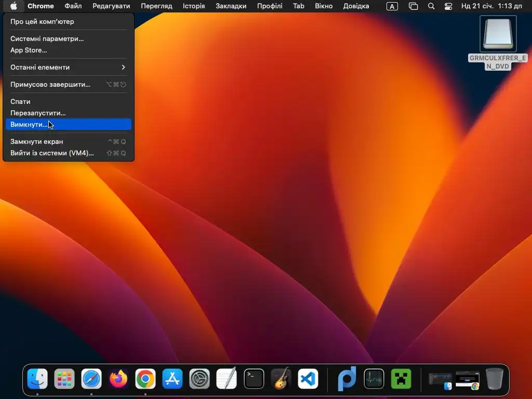Launch Minecraft creeper icon in Dock
This screenshot has height=399, width=532.
click(x=401, y=379)
